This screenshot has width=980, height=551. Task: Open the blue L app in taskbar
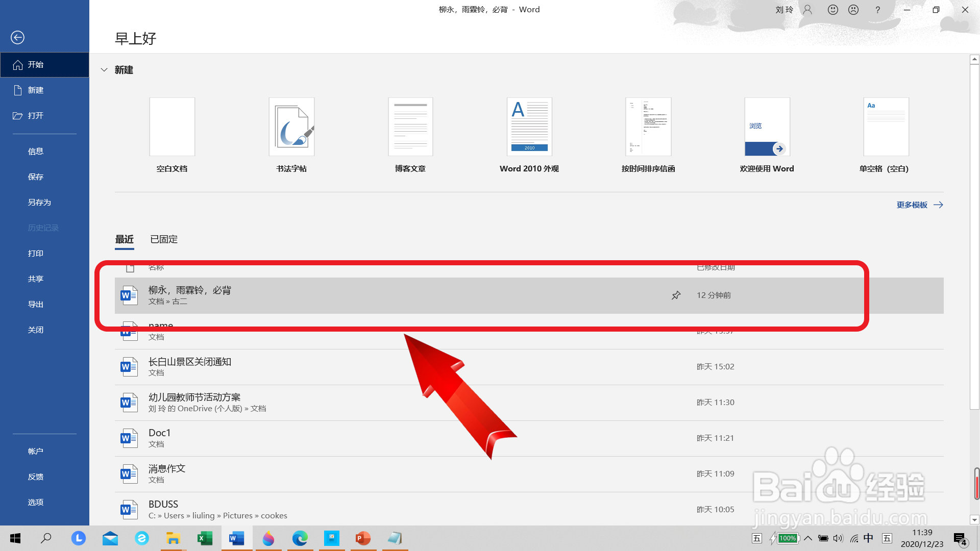(78, 538)
